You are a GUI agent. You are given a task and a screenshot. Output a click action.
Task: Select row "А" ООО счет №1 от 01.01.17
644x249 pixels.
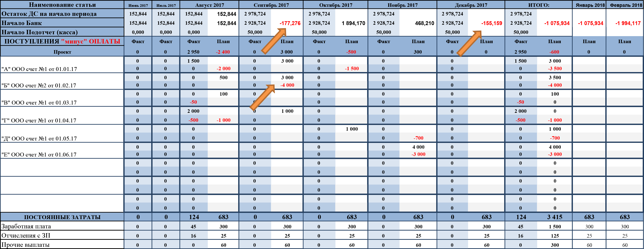pos(62,65)
